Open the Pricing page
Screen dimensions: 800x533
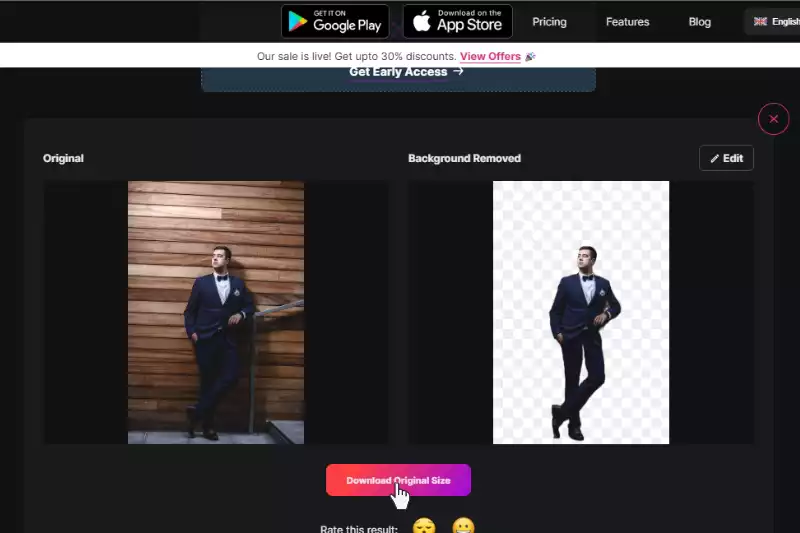549,22
